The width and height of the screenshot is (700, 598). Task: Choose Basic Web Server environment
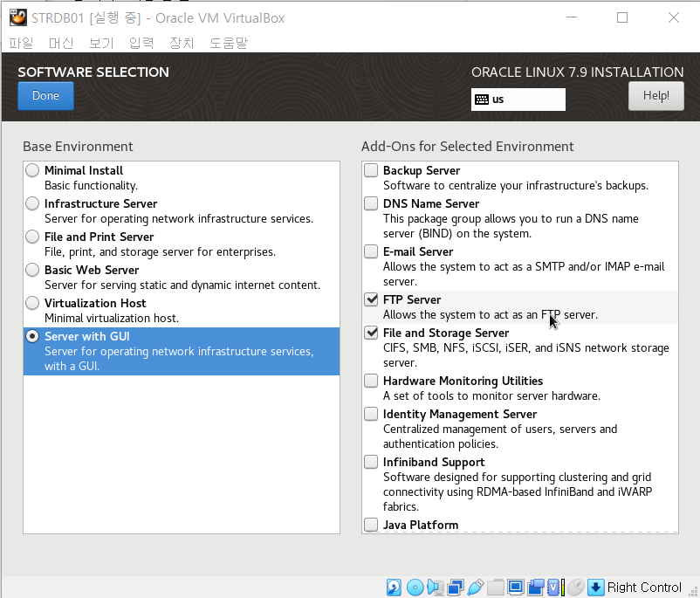(32, 270)
